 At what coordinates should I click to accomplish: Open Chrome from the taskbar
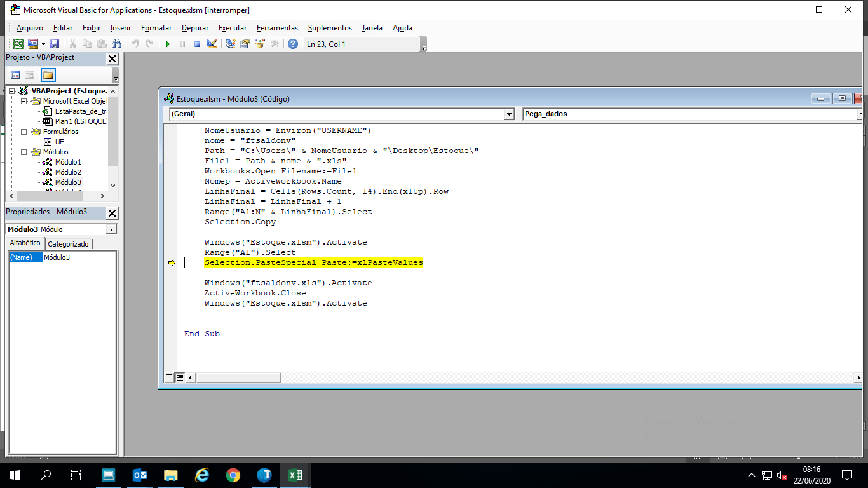(233, 475)
